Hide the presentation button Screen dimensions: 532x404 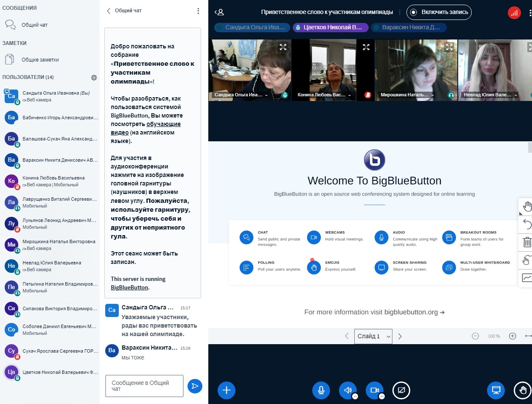click(496, 390)
